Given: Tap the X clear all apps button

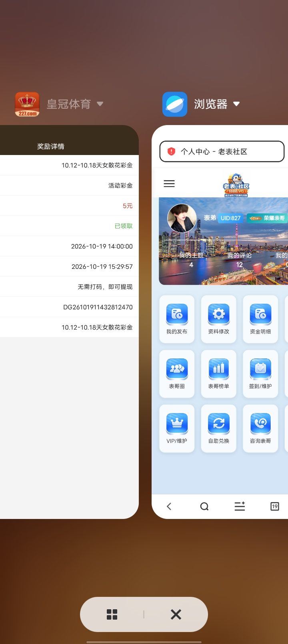Looking at the screenshot, I should pyautogui.click(x=176, y=614).
